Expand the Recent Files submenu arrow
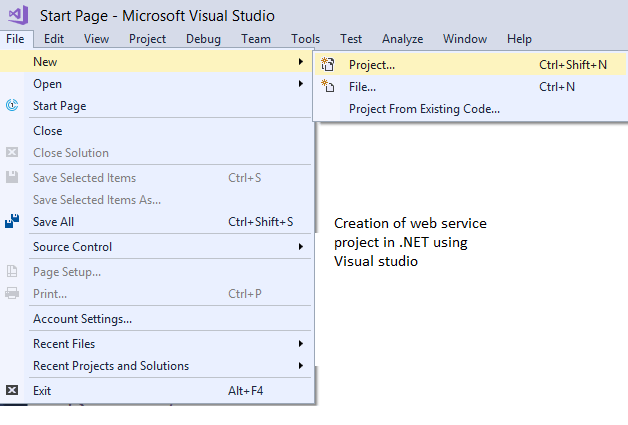 [x=300, y=344]
